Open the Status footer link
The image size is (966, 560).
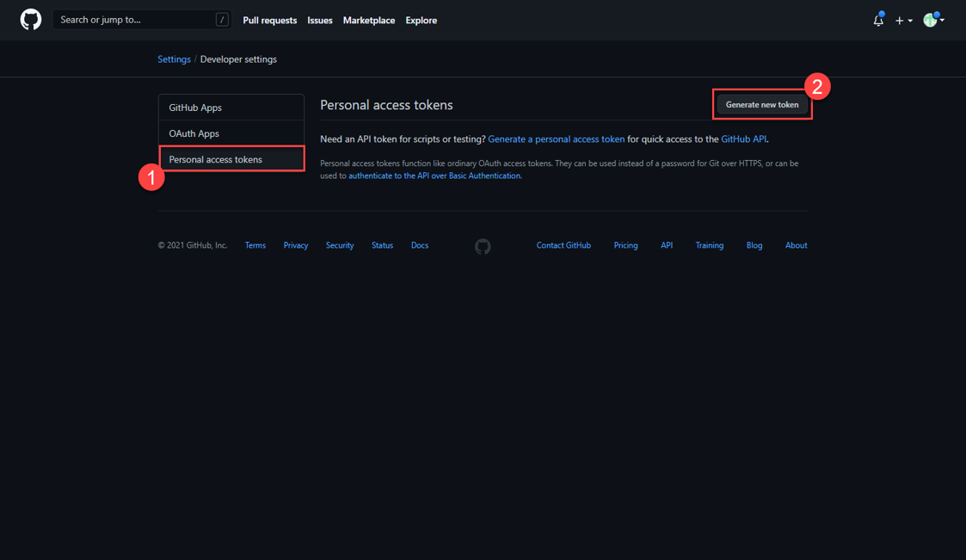pos(382,245)
